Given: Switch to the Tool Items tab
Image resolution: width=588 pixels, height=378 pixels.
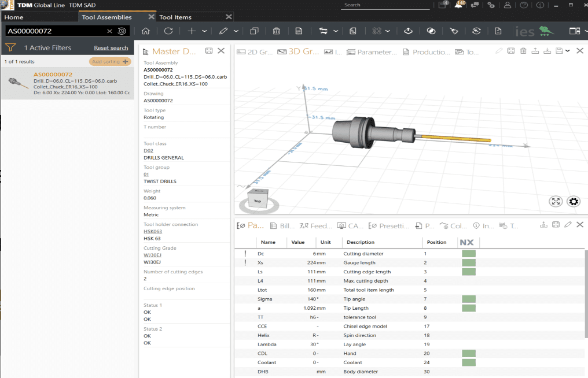Looking at the screenshot, I should 175,17.
